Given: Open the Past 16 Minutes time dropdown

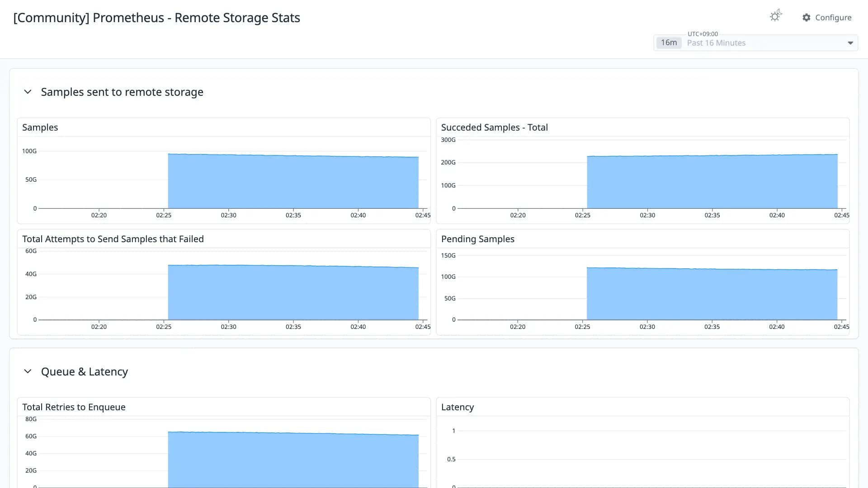Looking at the screenshot, I should pyautogui.click(x=755, y=43).
